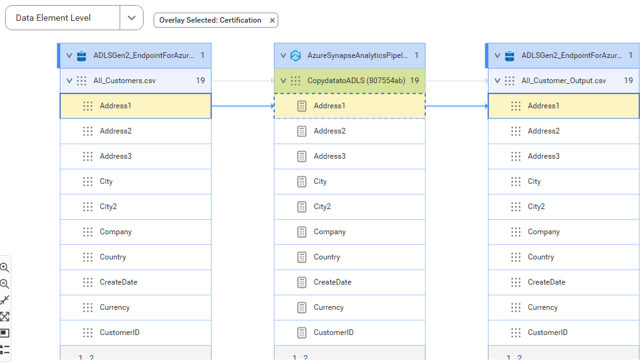
Task: Click the grid icon beside CopydatatoADLS (807554ab)
Action: click(296, 81)
